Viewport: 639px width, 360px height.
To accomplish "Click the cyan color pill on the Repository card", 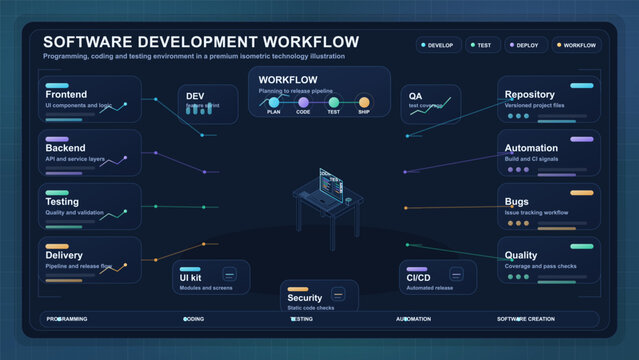I will [x=582, y=86].
